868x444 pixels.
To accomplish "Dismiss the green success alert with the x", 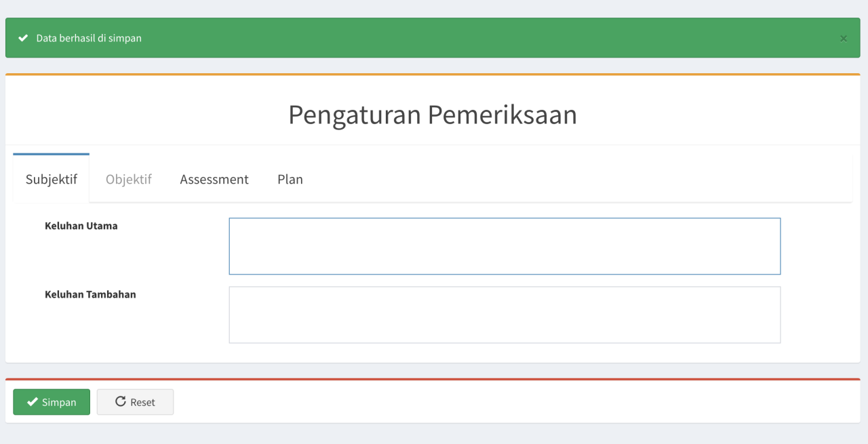I will (x=844, y=39).
